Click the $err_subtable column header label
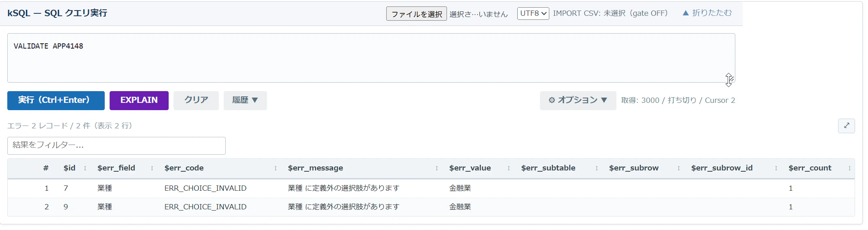Image resolution: width=868 pixels, height=230 pixels. tap(548, 168)
